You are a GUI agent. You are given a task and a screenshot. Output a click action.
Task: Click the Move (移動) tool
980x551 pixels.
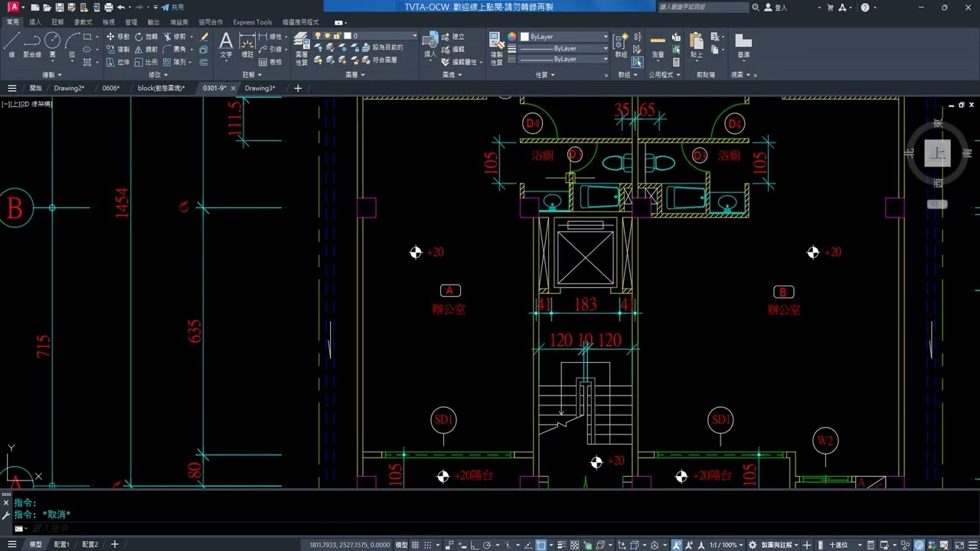pos(118,37)
